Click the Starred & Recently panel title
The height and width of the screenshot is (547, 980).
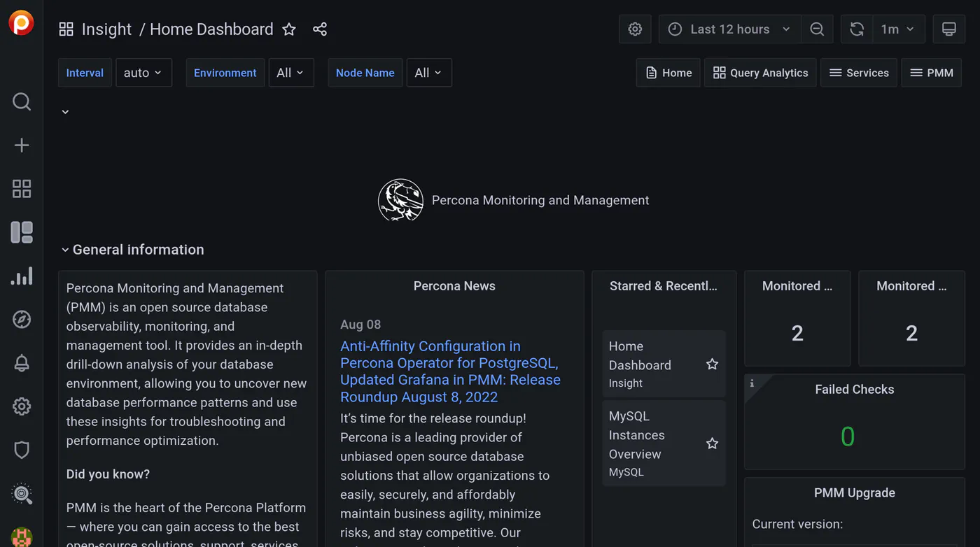(664, 286)
